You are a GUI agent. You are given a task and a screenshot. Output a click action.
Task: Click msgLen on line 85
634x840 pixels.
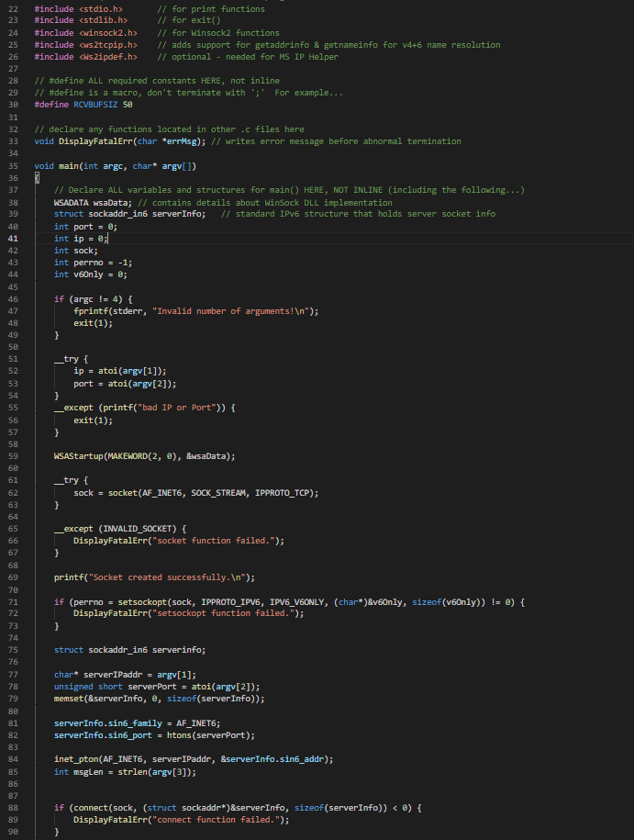point(88,772)
